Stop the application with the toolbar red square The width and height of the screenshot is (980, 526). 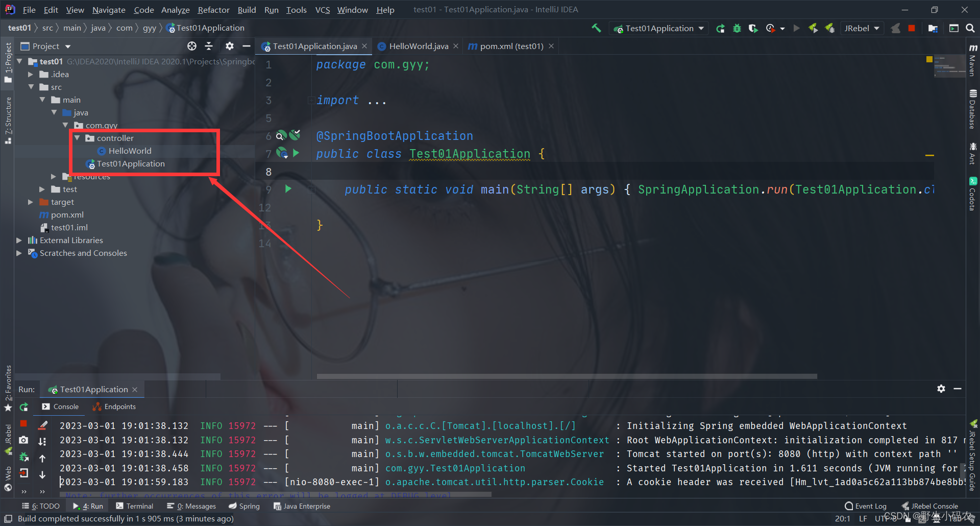pyautogui.click(x=912, y=29)
